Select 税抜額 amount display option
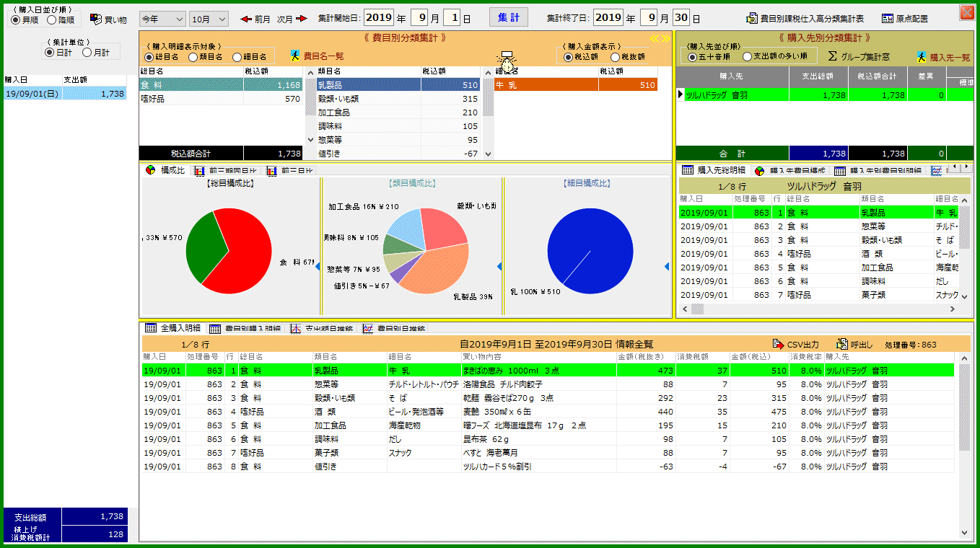The width and height of the screenshot is (980, 548). pyautogui.click(x=616, y=57)
